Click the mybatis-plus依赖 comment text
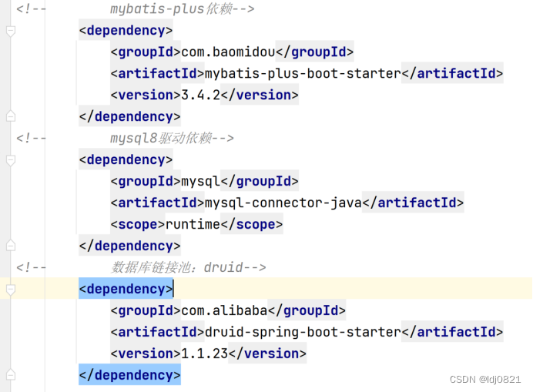Screen dimensions: 533x392 click(x=171, y=8)
